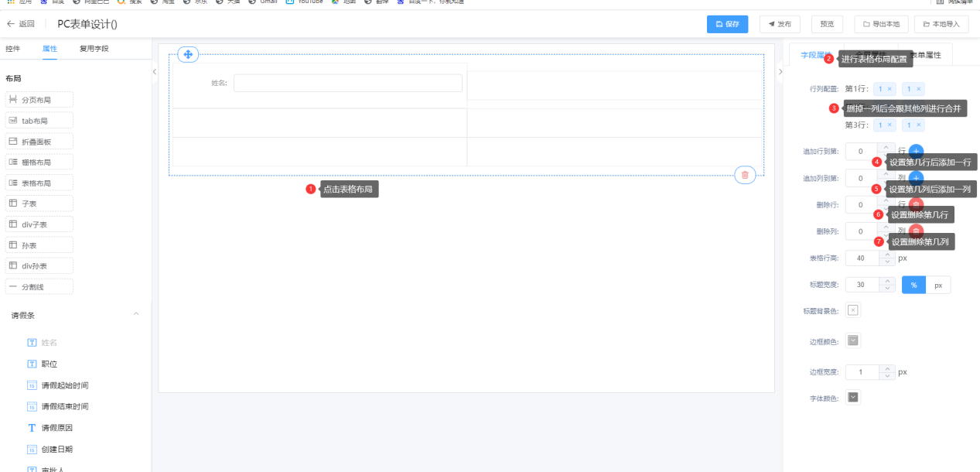Select the 请假原因 field

pyautogui.click(x=50, y=428)
